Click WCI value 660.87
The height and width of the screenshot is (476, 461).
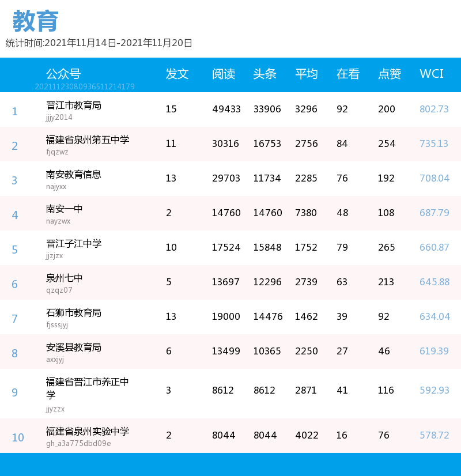click(434, 247)
